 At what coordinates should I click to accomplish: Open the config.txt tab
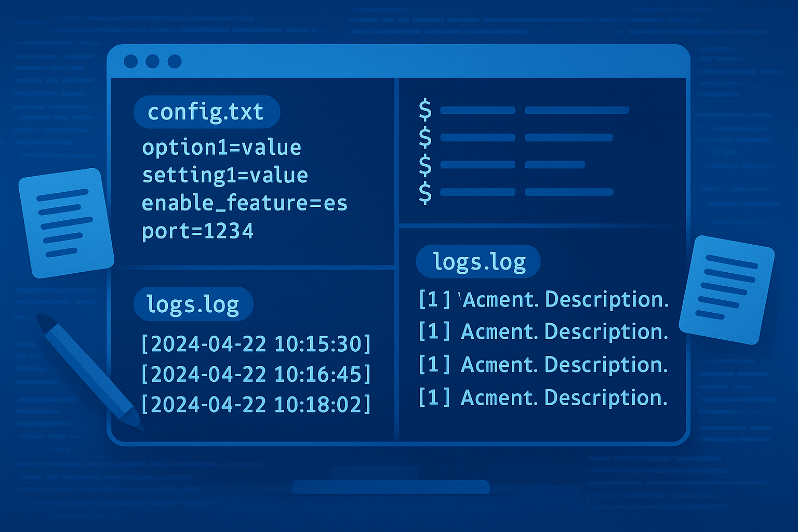click(206, 112)
